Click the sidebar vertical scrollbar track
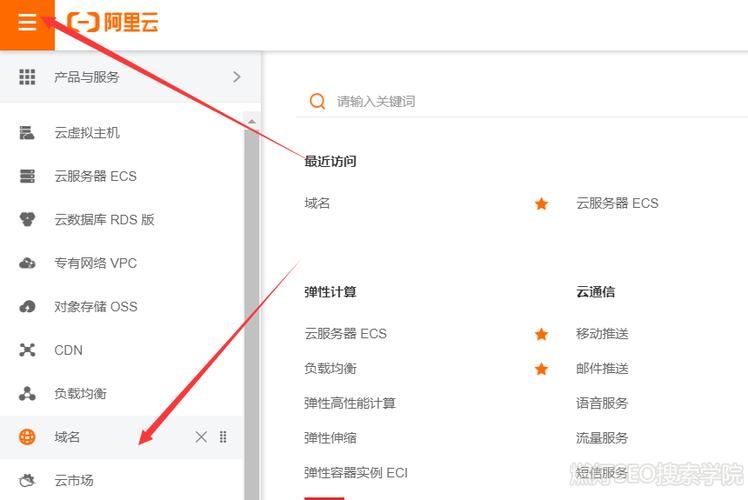The width and height of the screenshot is (748, 500). [x=251, y=315]
